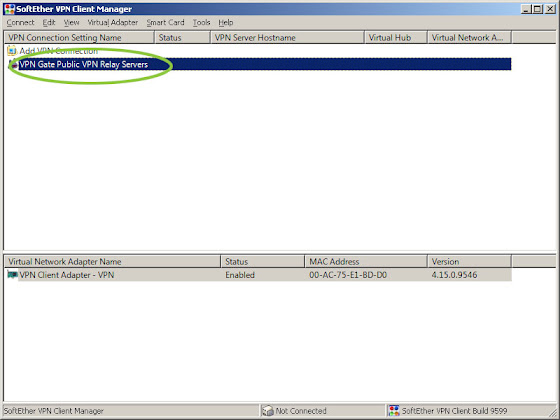Sort by Virtual Hub column
560x420 pixels.
click(396, 38)
